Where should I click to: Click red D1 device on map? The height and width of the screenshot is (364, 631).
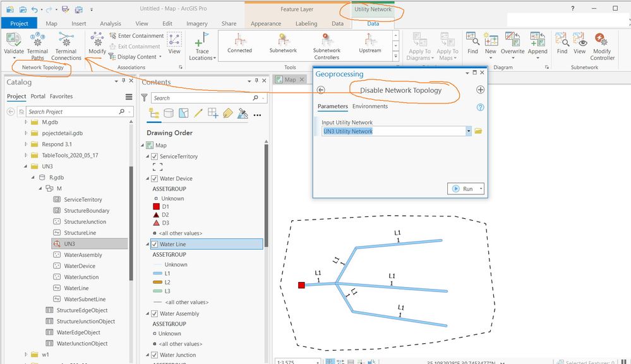(301, 285)
